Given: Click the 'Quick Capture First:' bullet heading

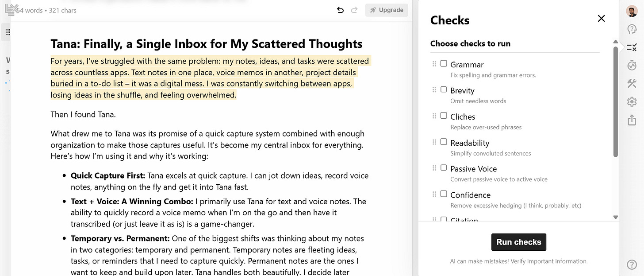Looking at the screenshot, I should pyautogui.click(x=108, y=175).
